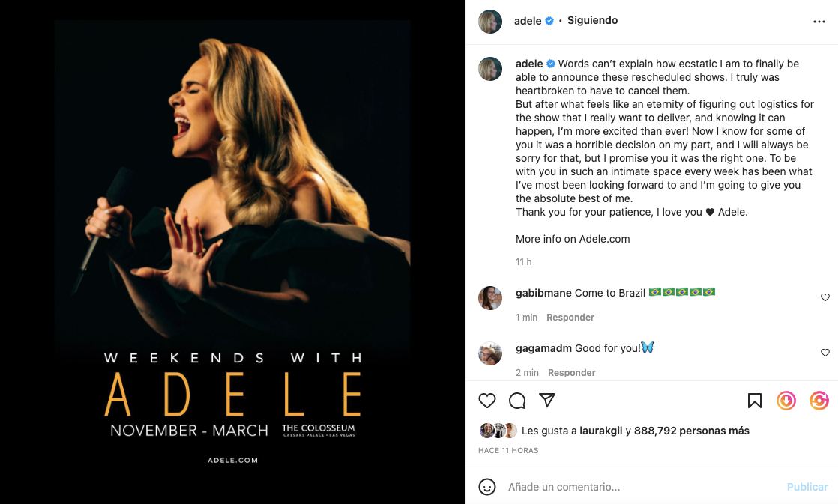This screenshot has width=838, height=504.
Task: Focus the Añade un comentario field
Action: pyautogui.click(x=637, y=487)
